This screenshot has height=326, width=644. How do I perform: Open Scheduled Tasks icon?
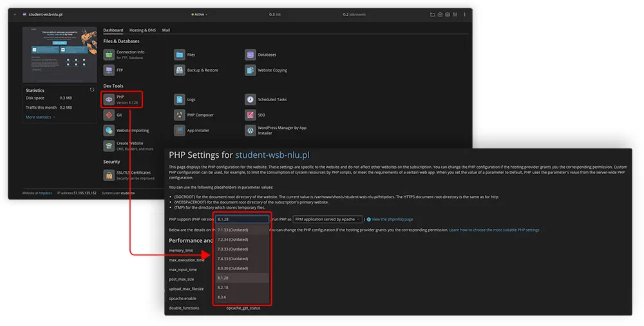coord(250,99)
